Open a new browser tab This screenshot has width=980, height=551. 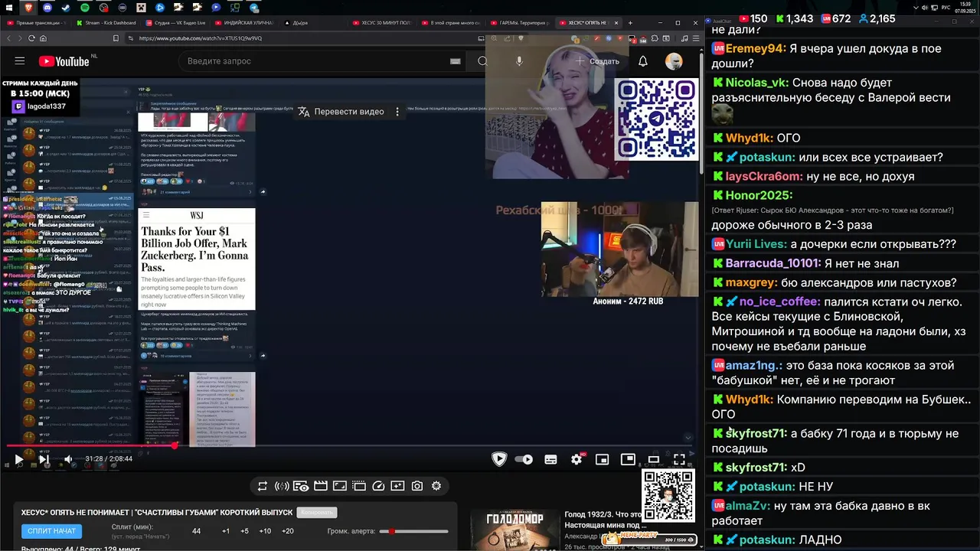point(629,23)
